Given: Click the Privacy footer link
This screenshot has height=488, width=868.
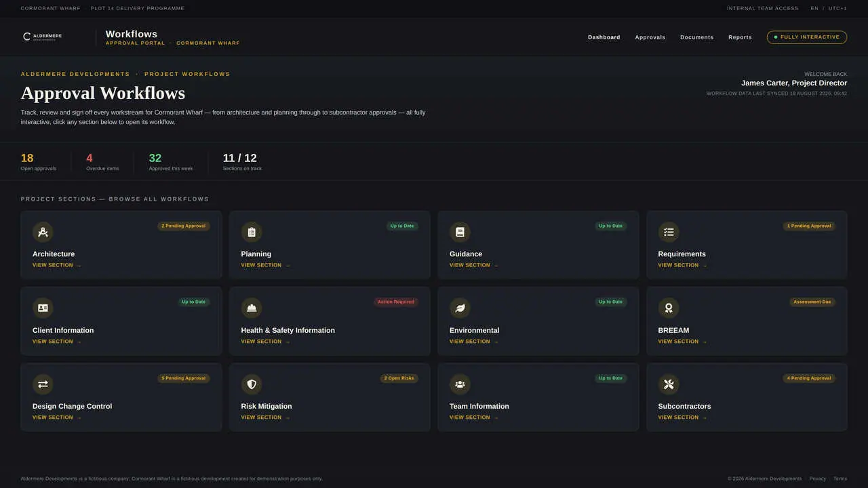Looking at the screenshot, I should click(818, 479).
